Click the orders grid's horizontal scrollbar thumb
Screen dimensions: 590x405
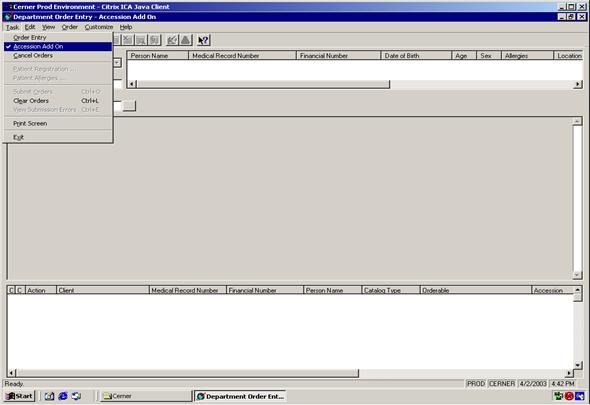(187, 373)
